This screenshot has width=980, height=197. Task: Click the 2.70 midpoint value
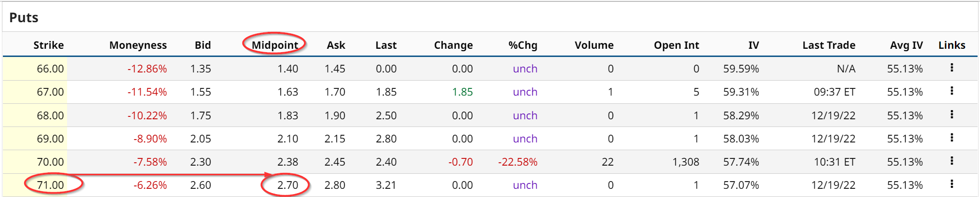288,185
